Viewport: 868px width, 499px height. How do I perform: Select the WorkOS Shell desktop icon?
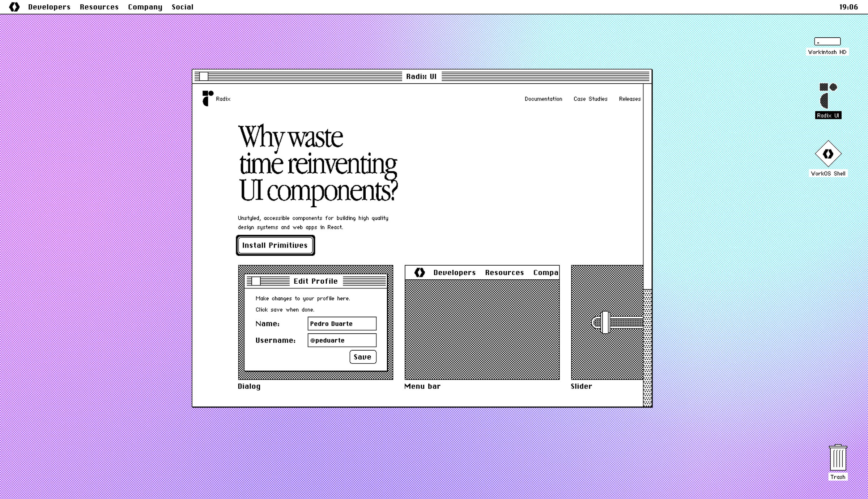[x=828, y=158]
